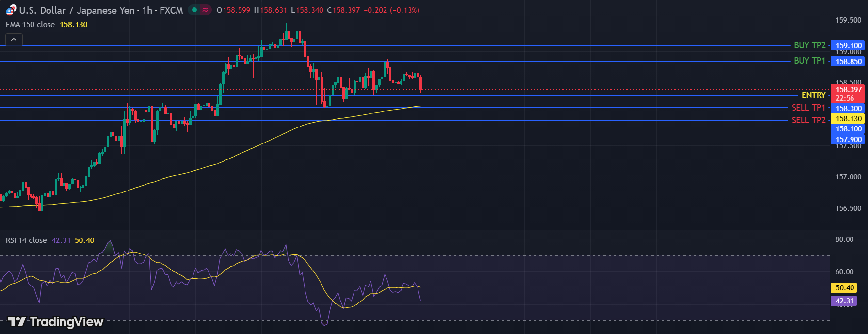
Task: Click the blue 159.100 price axis tag
Action: (849, 46)
